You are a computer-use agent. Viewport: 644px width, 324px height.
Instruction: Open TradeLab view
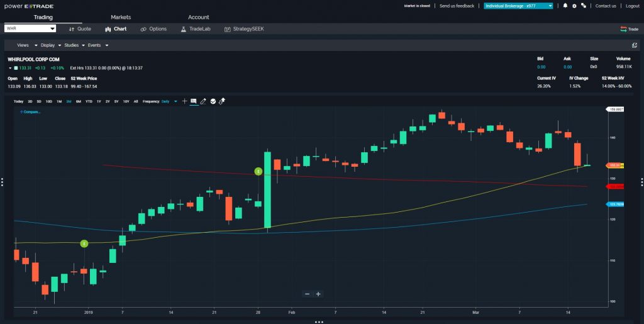(x=196, y=29)
